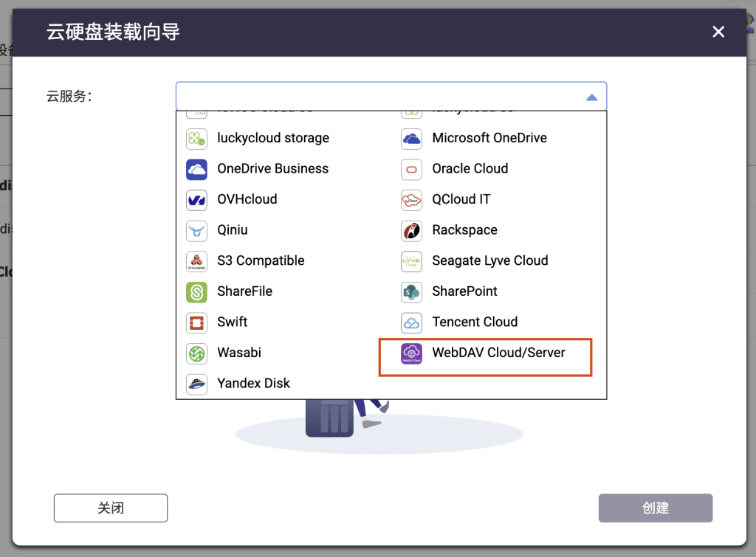Close the 云硬盘装载向导 dialog with X
The height and width of the screenshot is (557, 756).
[x=718, y=32]
